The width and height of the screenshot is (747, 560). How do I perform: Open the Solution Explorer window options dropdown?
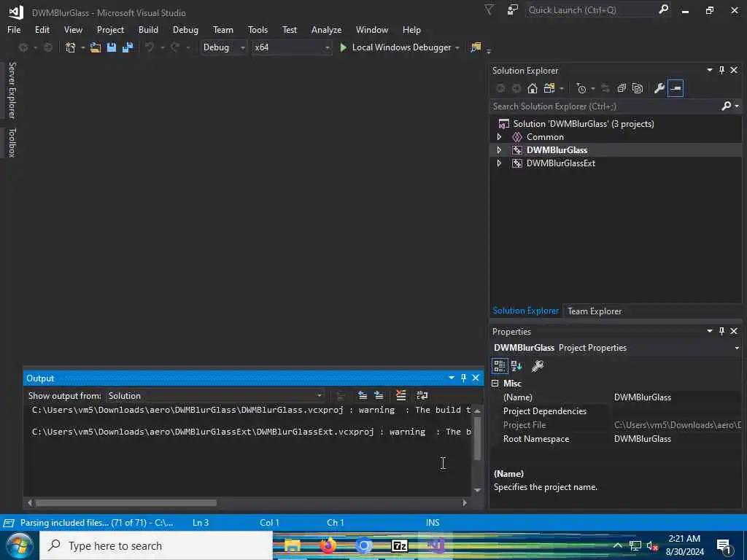point(709,70)
